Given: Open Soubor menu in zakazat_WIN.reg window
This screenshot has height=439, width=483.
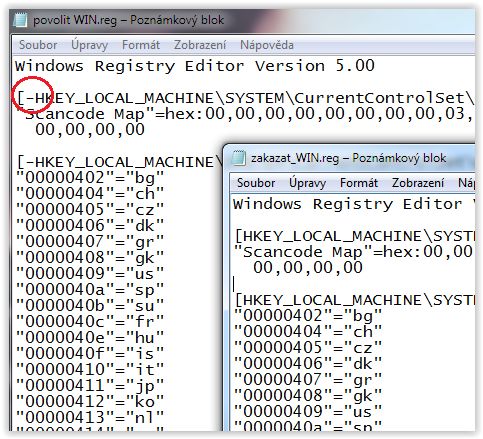Looking at the screenshot, I should coord(256,183).
